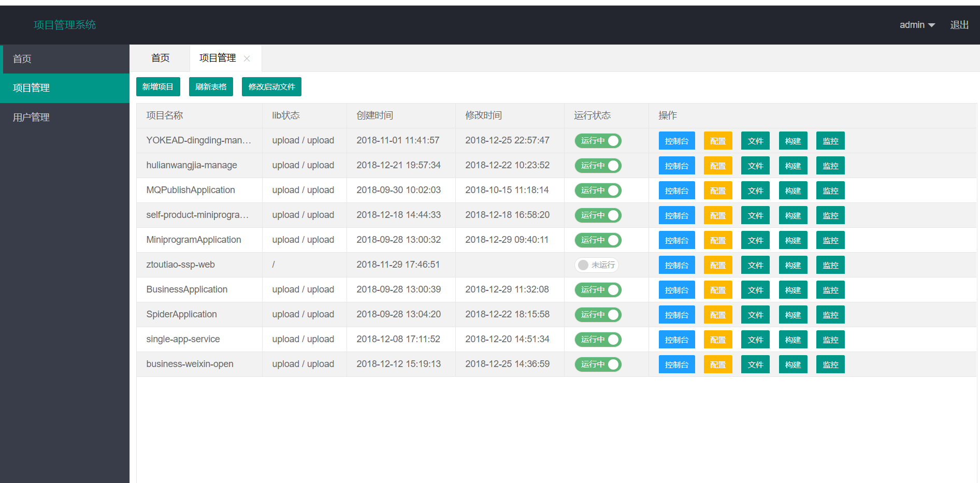Open 配置 for YOKEAD-dingding-man
This screenshot has height=483, width=980.
coord(718,141)
